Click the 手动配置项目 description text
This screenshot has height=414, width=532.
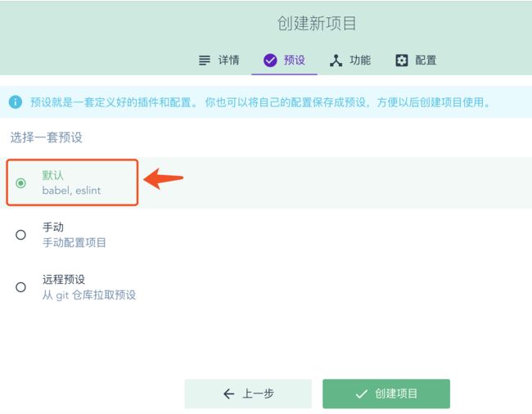tap(74, 242)
